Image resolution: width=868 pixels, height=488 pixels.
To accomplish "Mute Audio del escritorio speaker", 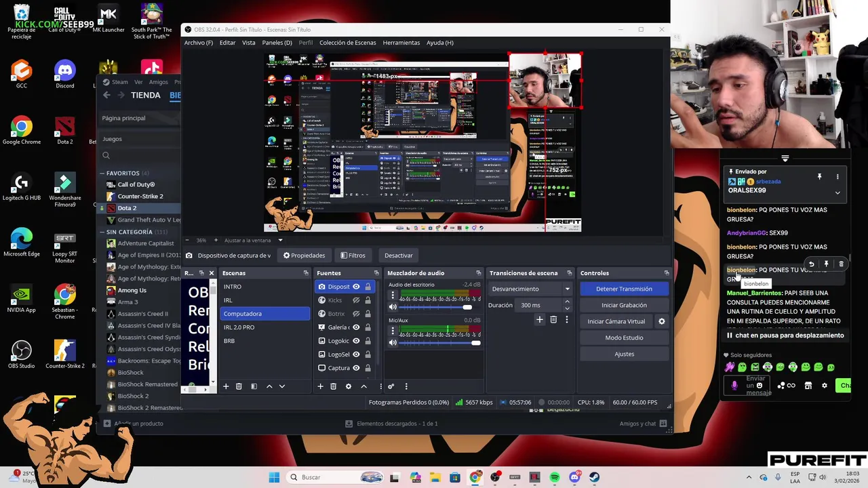I will (x=393, y=307).
